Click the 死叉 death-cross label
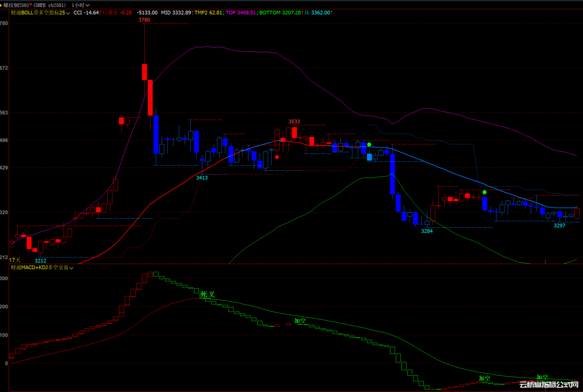This screenshot has width=583, height=392. [x=207, y=295]
